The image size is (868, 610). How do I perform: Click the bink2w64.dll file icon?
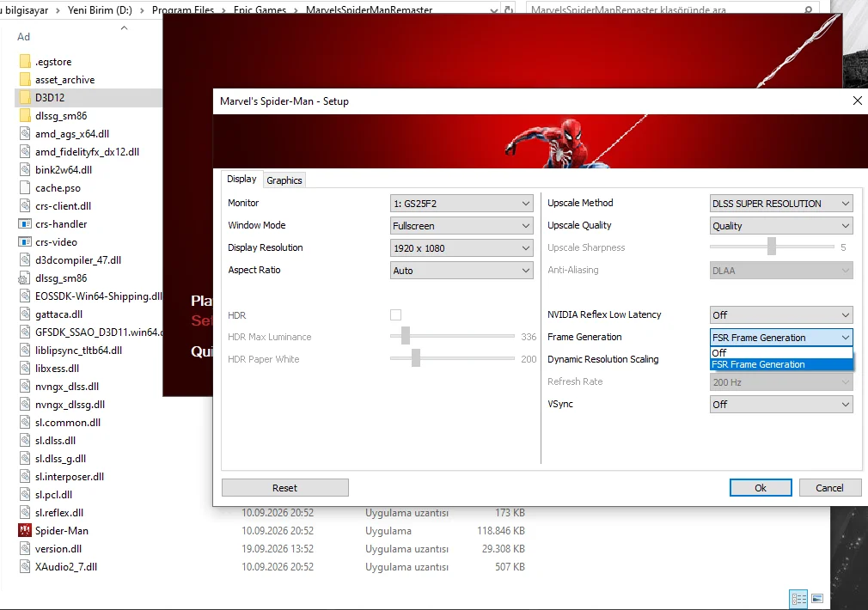(25, 170)
